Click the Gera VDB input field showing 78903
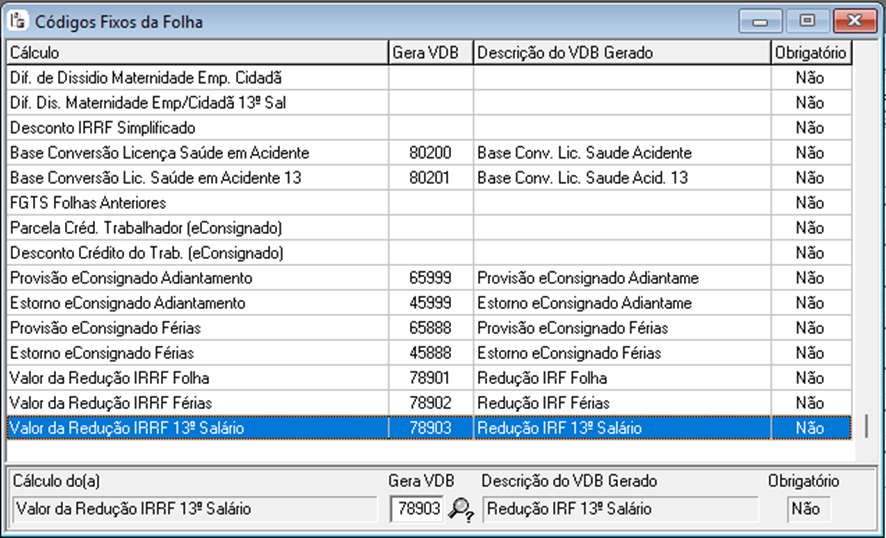886x538 pixels. (415, 509)
